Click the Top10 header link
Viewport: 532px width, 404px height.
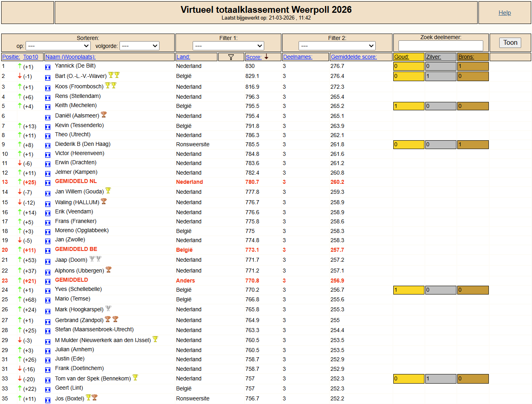point(30,57)
